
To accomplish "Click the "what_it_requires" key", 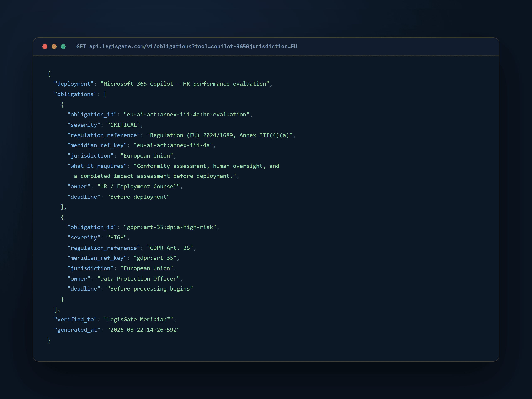I will coord(97,166).
